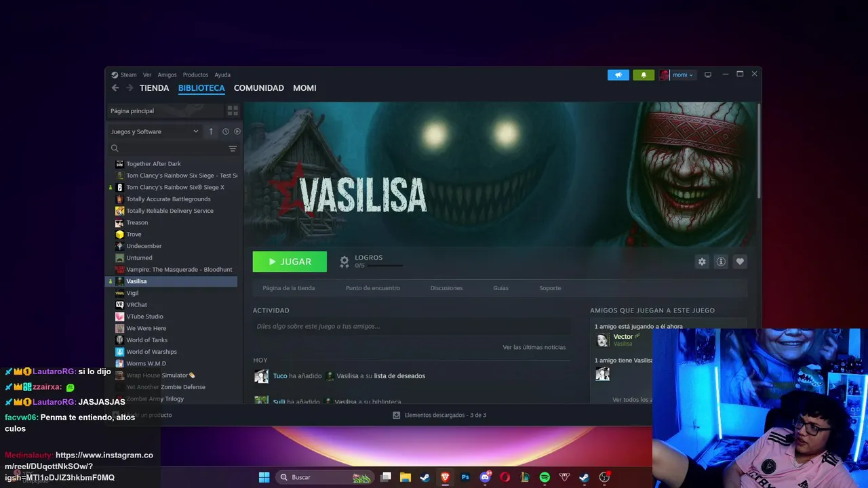The width and height of the screenshot is (868, 488).
Task: Toggle ready-to-play filter
Action: coord(237,131)
